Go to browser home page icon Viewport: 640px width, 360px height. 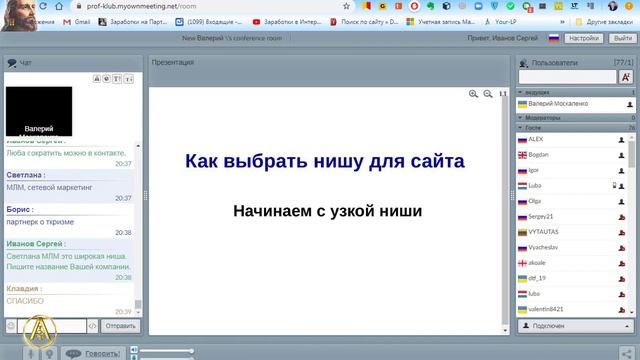click(59, 6)
